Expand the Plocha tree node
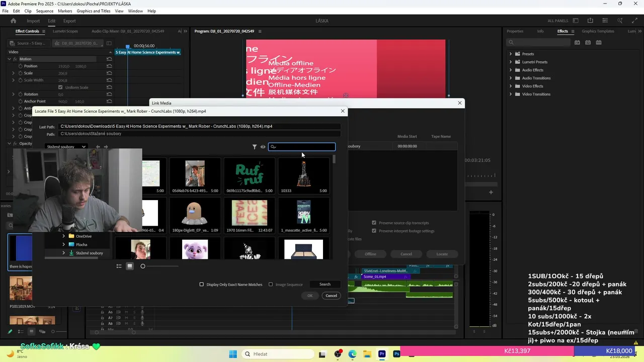This screenshot has width=644, height=362. pos(63,244)
